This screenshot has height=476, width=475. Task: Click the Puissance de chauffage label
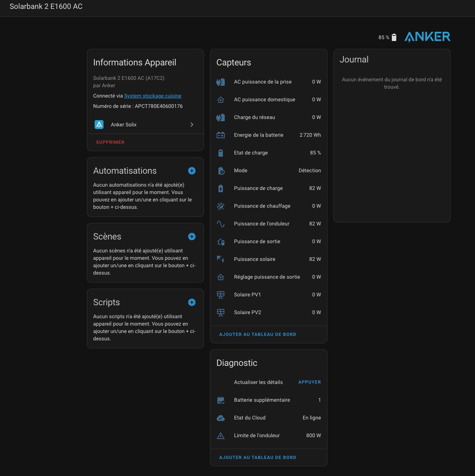[262, 206]
